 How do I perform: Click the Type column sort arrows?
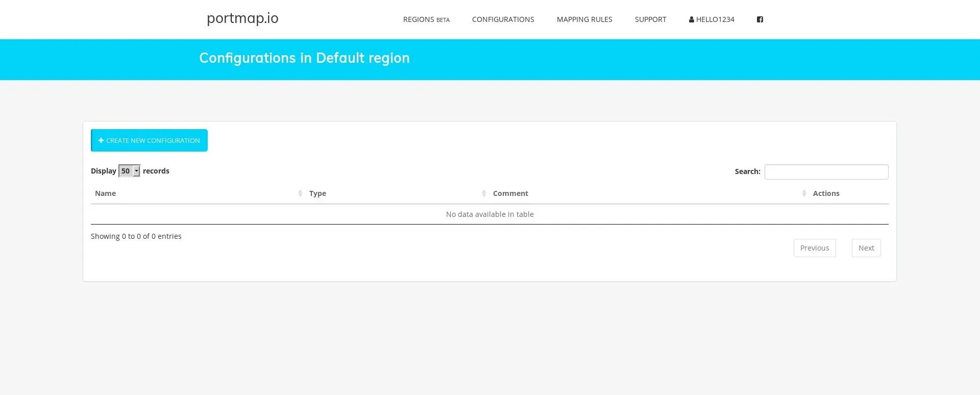[484, 193]
